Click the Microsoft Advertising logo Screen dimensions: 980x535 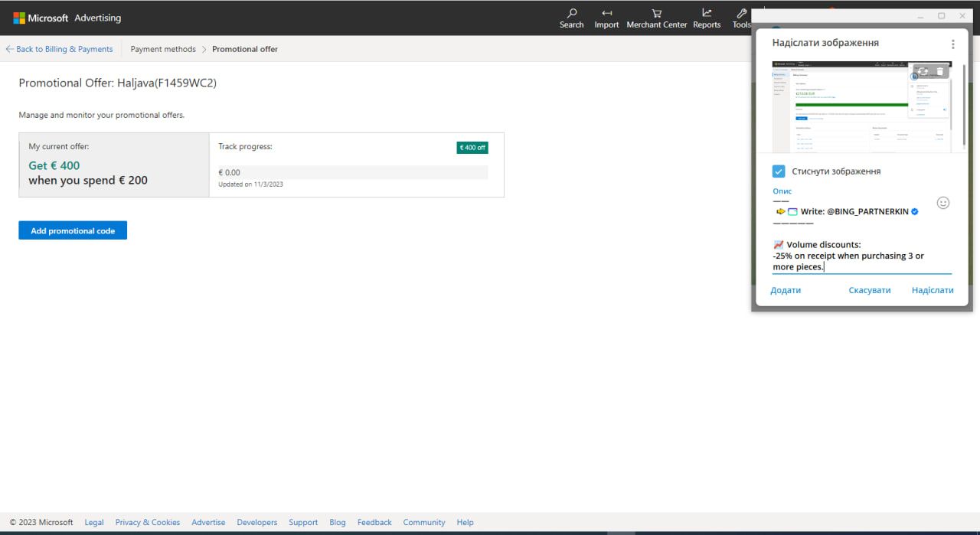(x=67, y=18)
